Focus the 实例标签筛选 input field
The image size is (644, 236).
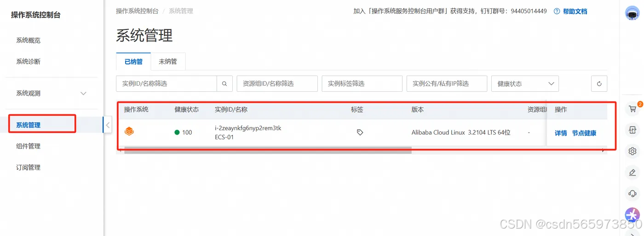[362, 84]
